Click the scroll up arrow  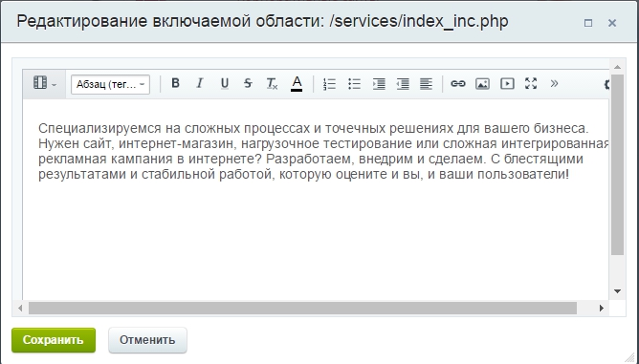617,67
